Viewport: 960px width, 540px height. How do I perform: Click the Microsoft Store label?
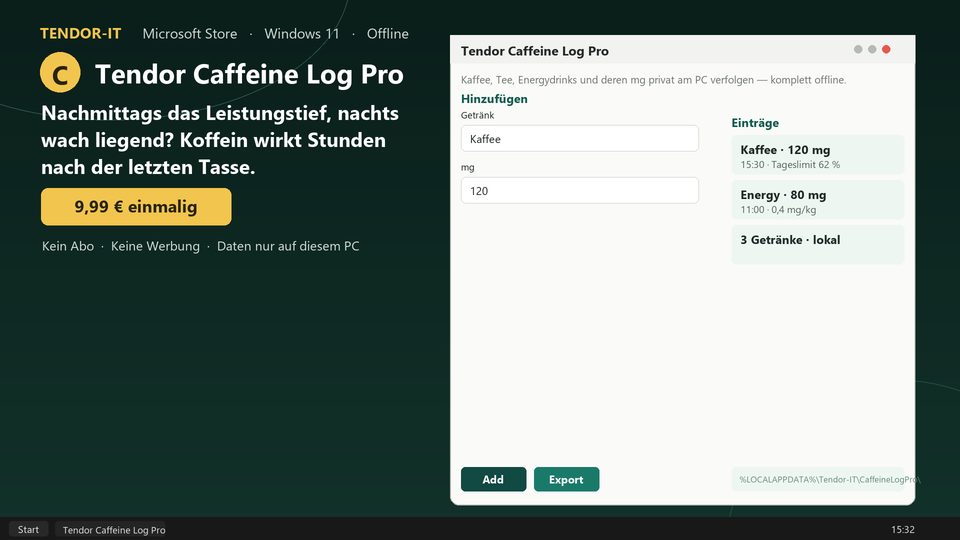190,34
